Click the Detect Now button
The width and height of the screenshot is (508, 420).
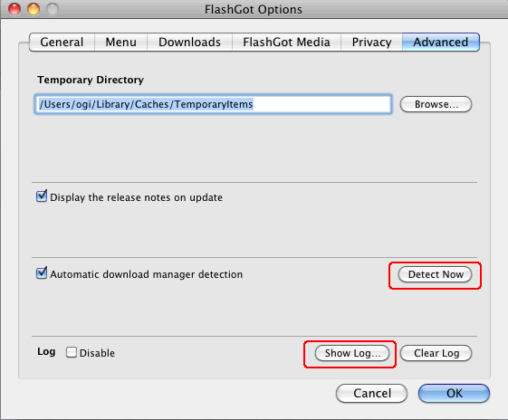coord(435,274)
